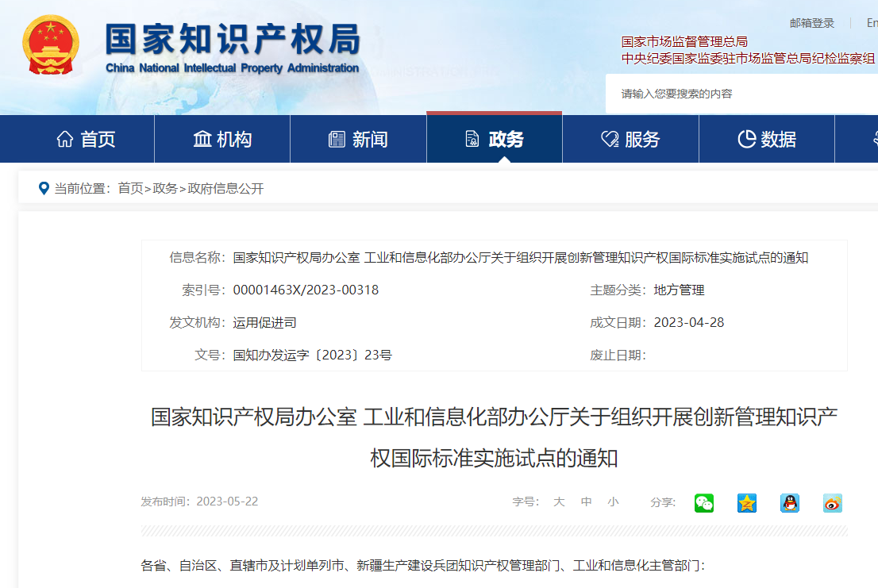This screenshot has height=588, width=878.
Task: Click the location pin icon before 当前位置
Action: pos(44,189)
